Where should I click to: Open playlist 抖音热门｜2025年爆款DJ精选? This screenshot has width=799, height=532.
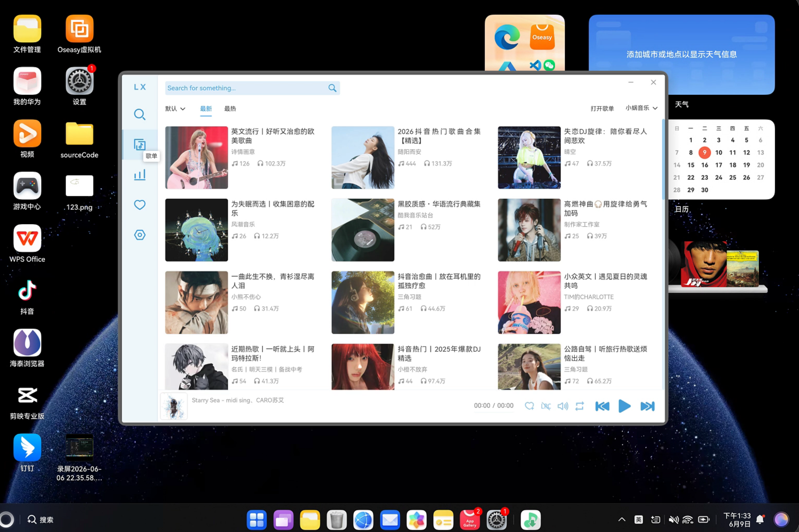(x=439, y=353)
